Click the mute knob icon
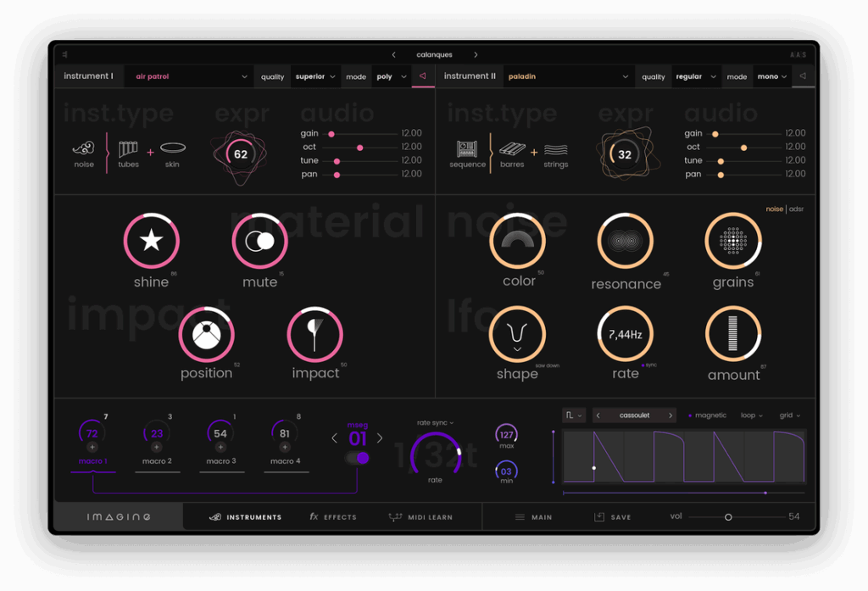 pyautogui.click(x=259, y=241)
